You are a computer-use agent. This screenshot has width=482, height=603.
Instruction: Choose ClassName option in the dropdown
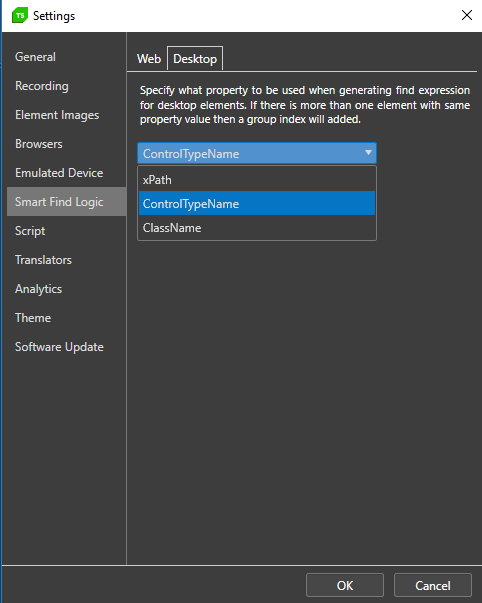257,228
